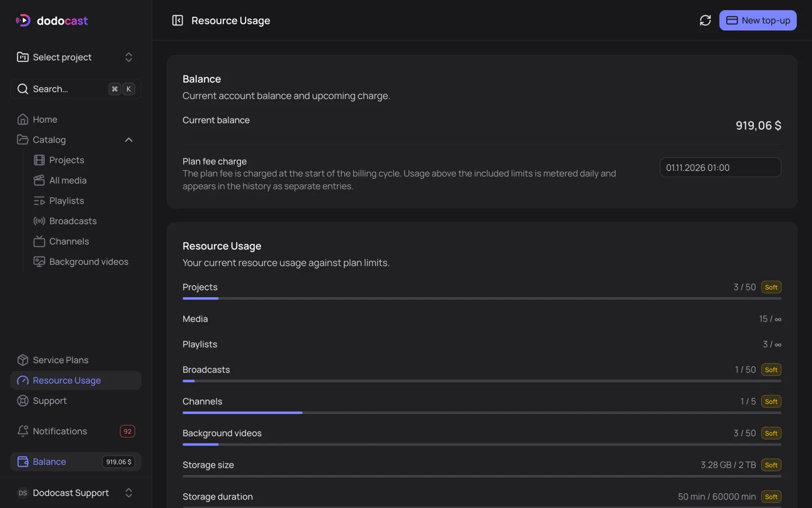The width and height of the screenshot is (812, 508).
Task: Collapse the Catalog section chevron
Action: 129,140
